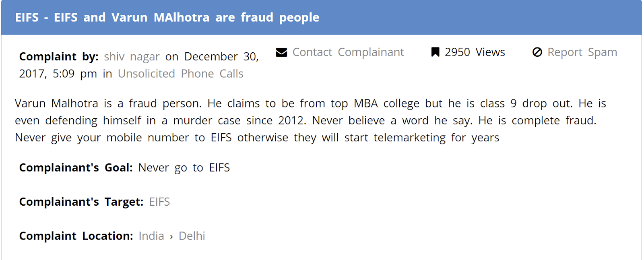The image size is (644, 260).
Task: Open the Contact Complainant link
Action: [x=348, y=52]
